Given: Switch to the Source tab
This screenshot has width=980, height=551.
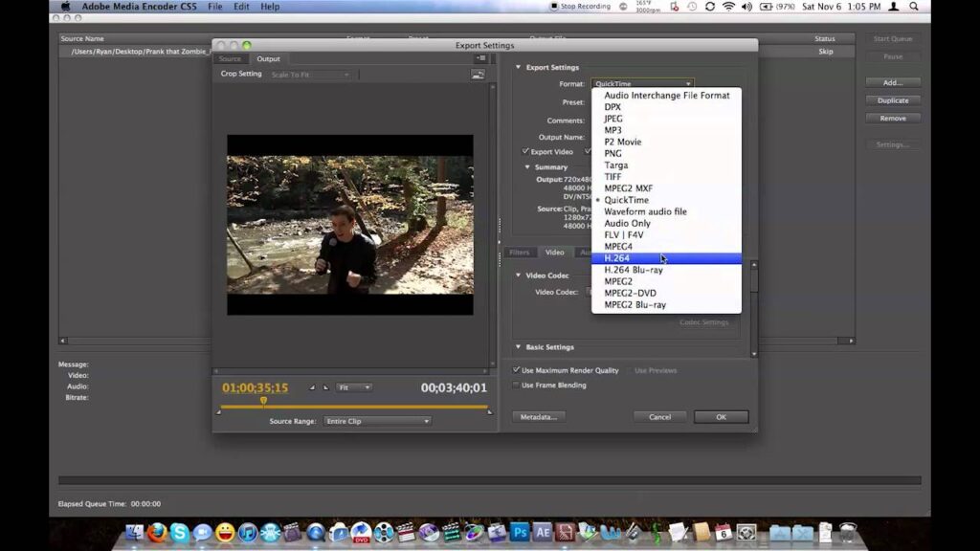Looking at the screenshot, I should tap(230, 58).
